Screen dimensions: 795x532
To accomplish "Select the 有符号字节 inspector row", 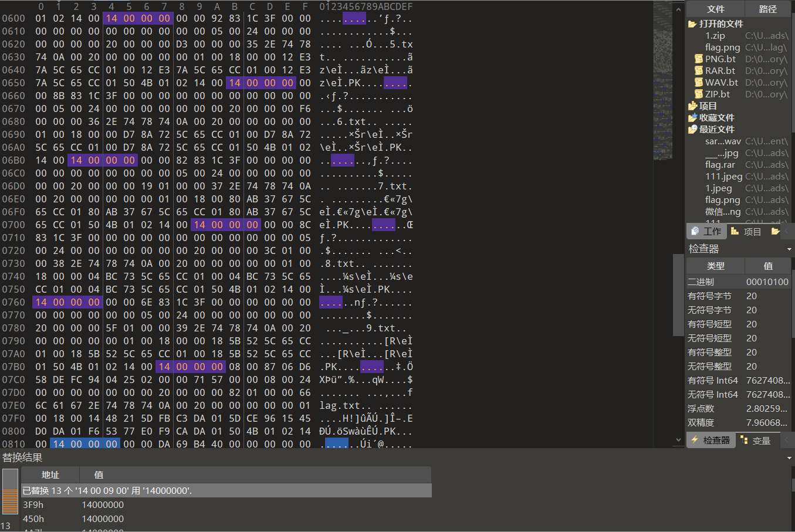I will 739,296.
